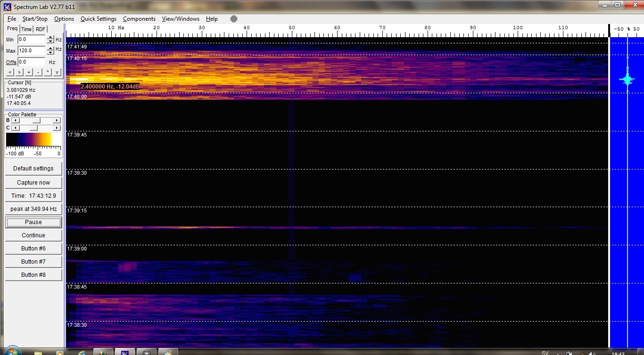
Task: Open the Quick Settings menu
Action: pyautogui.click(x=98, y=19)
